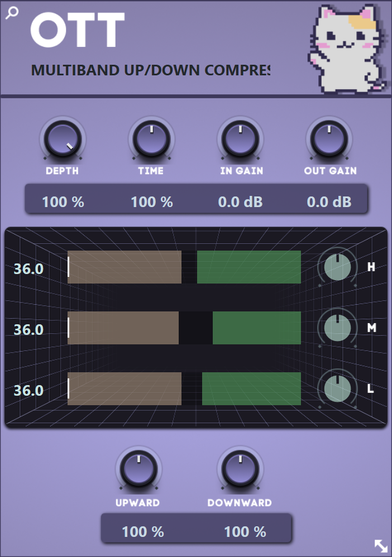
Task: Click the low band green downward bar
Action: [252, 388]
